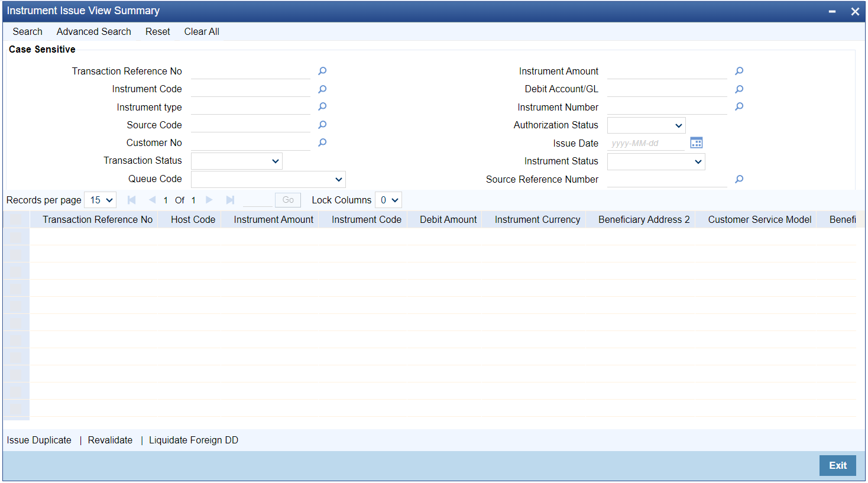Expand the Authorization Status dropdown
This screenshot has width=868, height=483.
click(x=646, y=125)
